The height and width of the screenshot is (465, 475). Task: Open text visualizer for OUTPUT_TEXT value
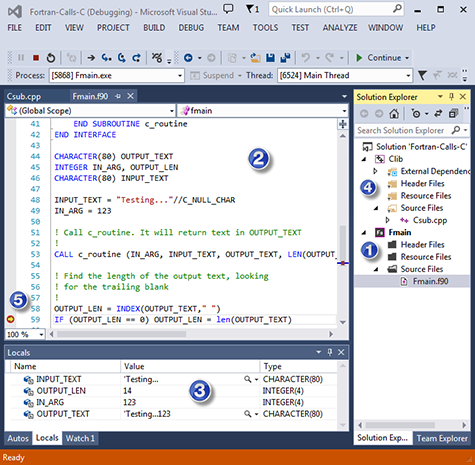pos(247,414)
